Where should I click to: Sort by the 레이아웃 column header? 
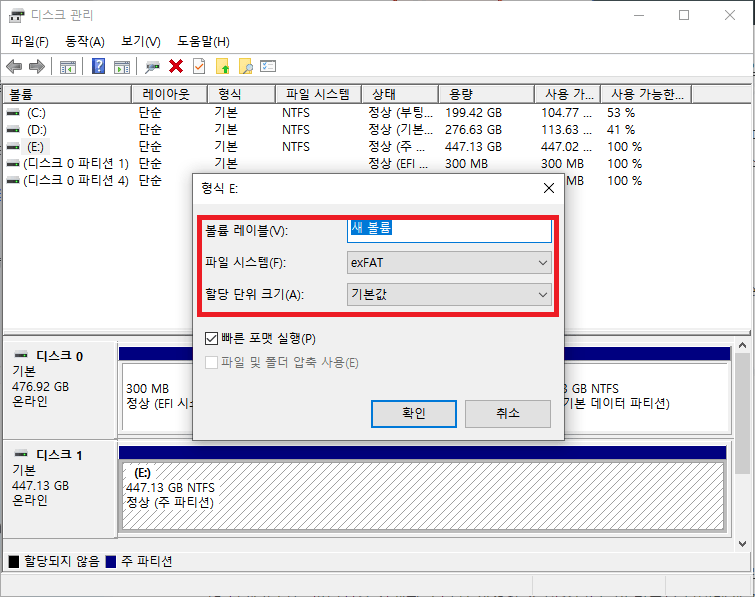(169, 94)
